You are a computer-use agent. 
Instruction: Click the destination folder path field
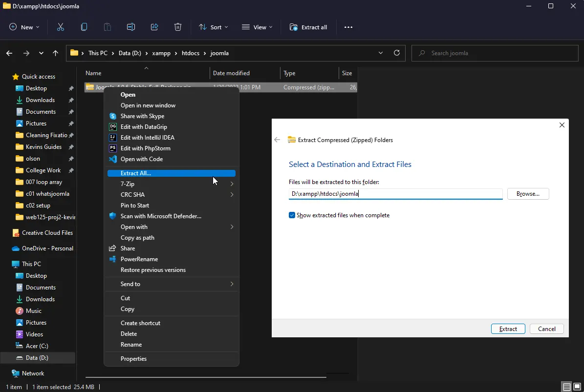(395, 194)
